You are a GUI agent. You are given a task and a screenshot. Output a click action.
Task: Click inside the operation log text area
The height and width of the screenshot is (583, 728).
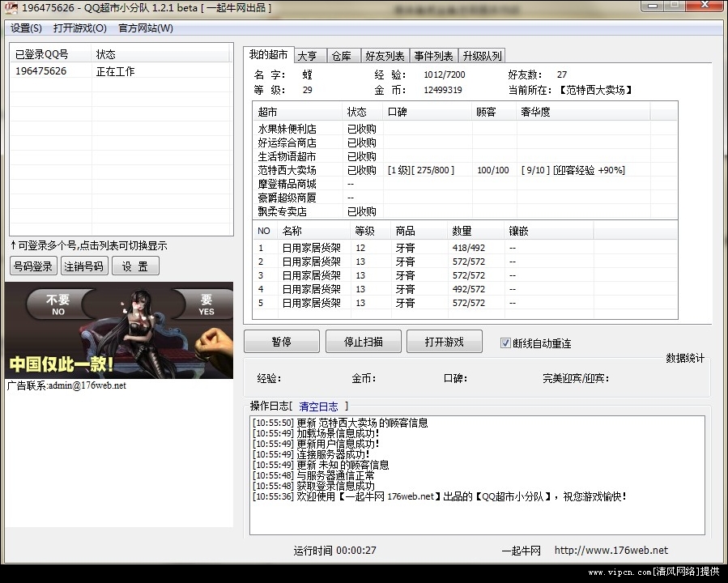pyautogui.click(x=477, y=475)
